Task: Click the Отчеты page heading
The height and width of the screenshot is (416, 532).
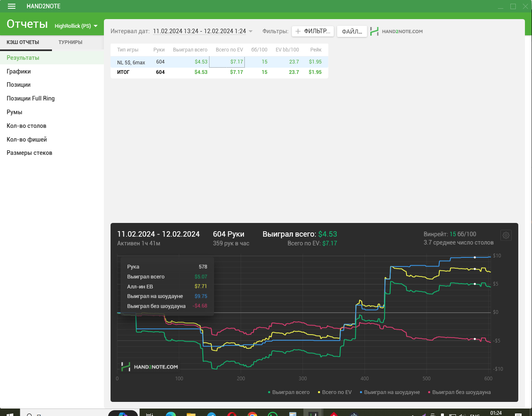Action: [x=27, y=24]
